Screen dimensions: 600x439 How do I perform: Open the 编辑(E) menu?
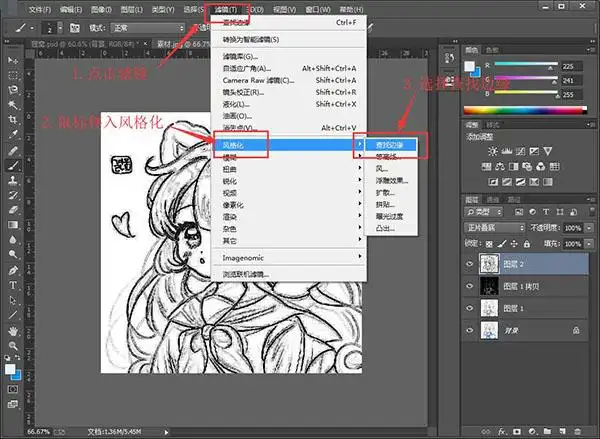(x=71, y=9)
